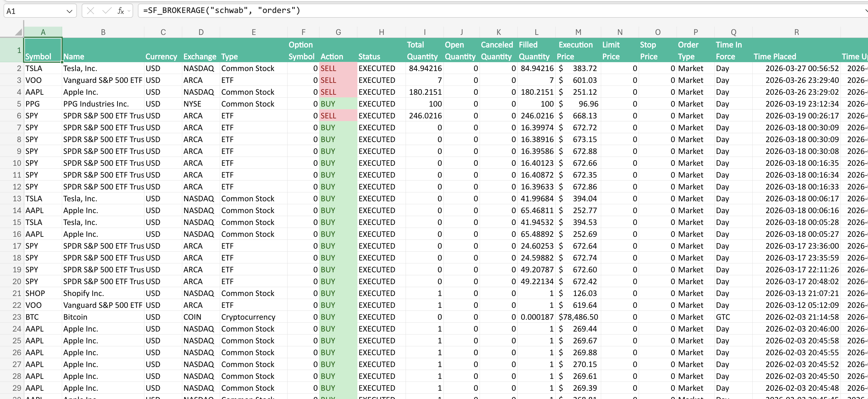The image size is (868, 399).
Task: Click the GTC time in force cell
Action: (x=733, y=317)
